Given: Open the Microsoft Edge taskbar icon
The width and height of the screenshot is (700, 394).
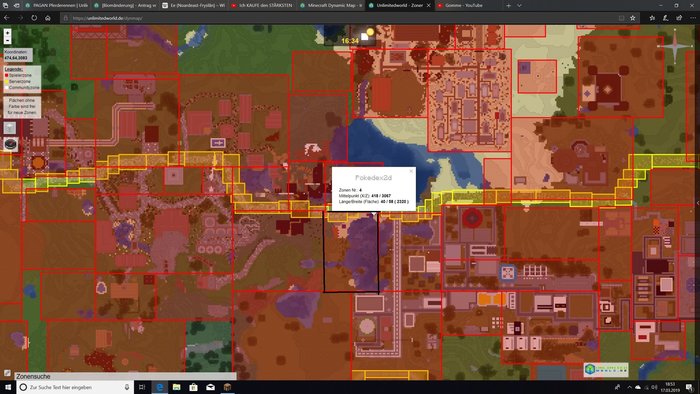Looking at the screenshot, I should [x=159, y=387].
